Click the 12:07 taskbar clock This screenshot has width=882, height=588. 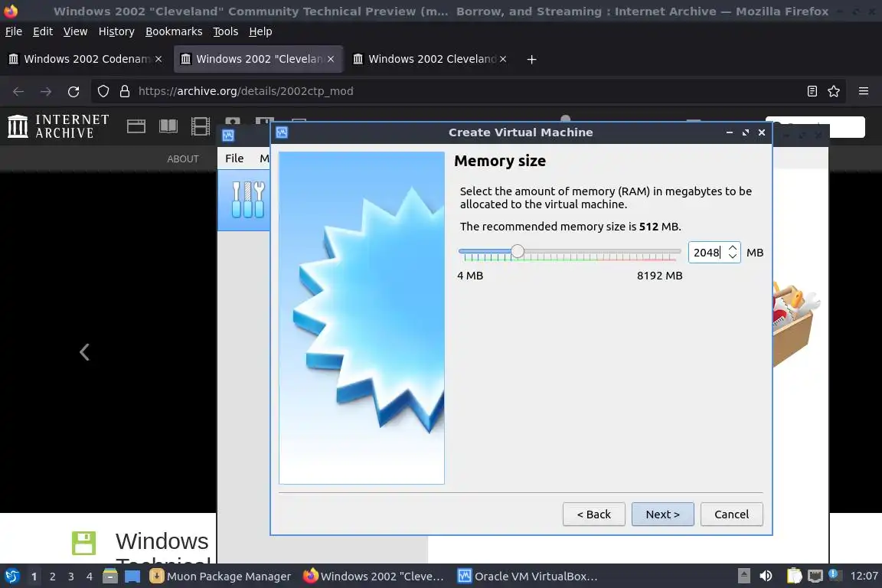(x=864, y=576)
